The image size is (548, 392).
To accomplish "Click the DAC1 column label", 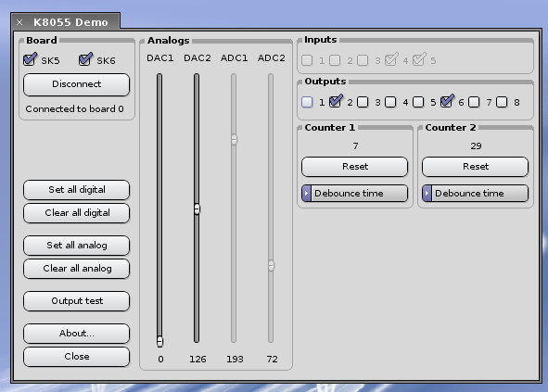I will pos(160,58).
